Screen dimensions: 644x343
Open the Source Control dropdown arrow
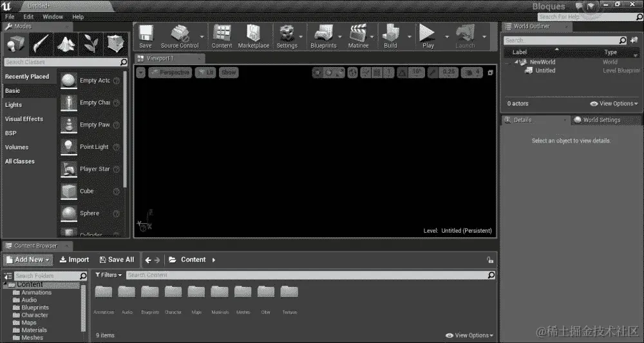coord(202,37)
